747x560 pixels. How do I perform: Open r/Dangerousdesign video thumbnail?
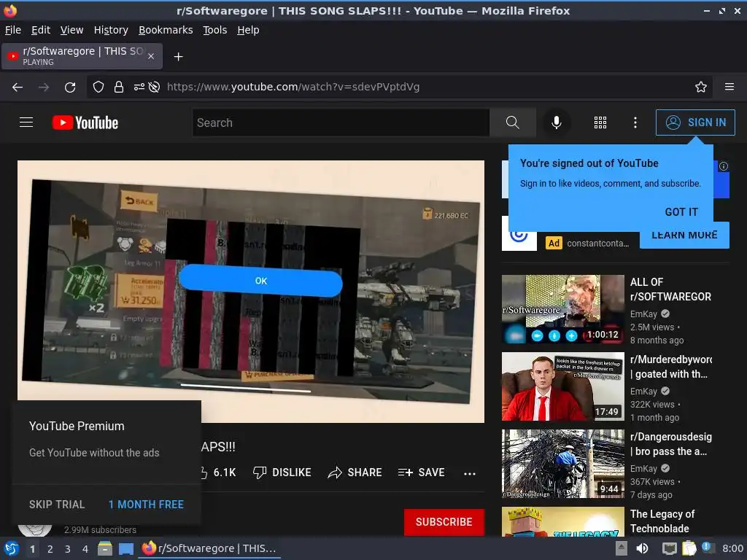pos(562,464)
